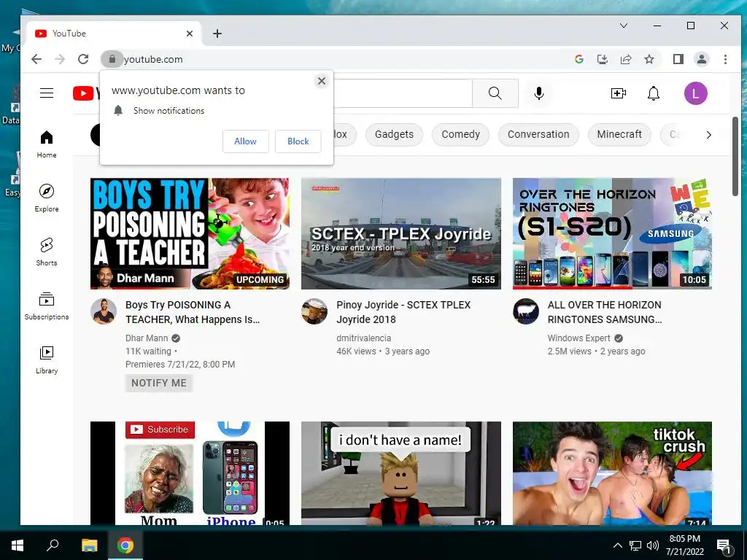This screenshot has width=747, height=560.
Task: Reload the page
Action: pos(83,59)
